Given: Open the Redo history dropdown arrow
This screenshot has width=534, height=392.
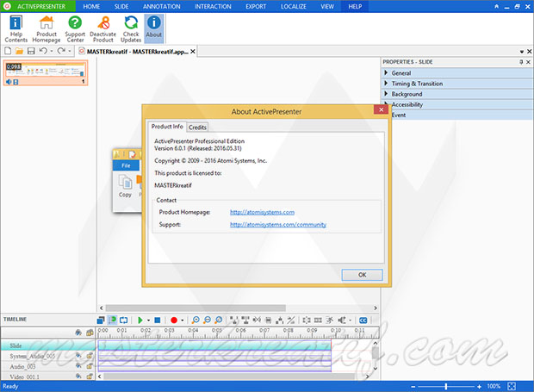Looking at the screenshot, I should (70, 52).
